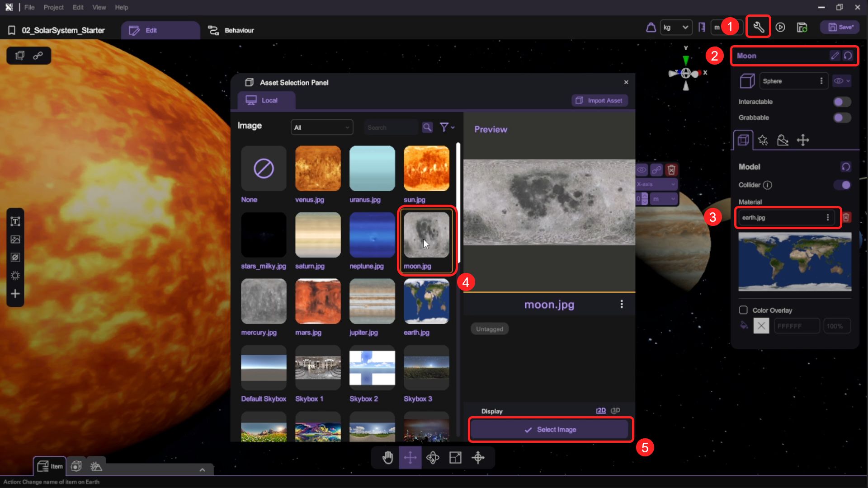Open the Project menu
This screenshot has height=488, width=868.
[x=53, y=7]
